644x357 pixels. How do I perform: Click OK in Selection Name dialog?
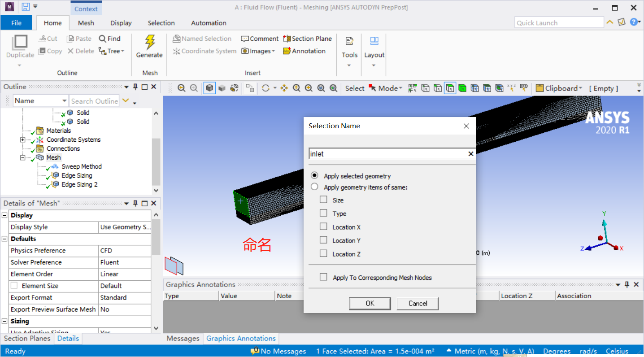pyautogui.click(x=370, y=303)
